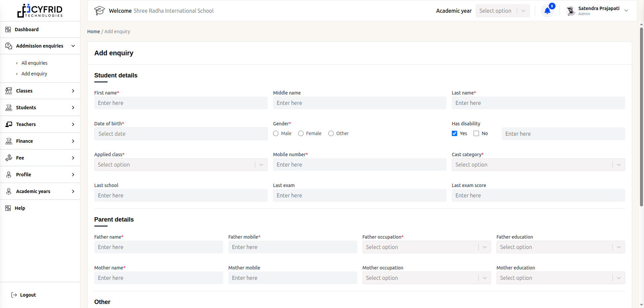Click the Satendra Prajapati profile avatar
This screenshot has width=644, height=308.
pos(571,11)
